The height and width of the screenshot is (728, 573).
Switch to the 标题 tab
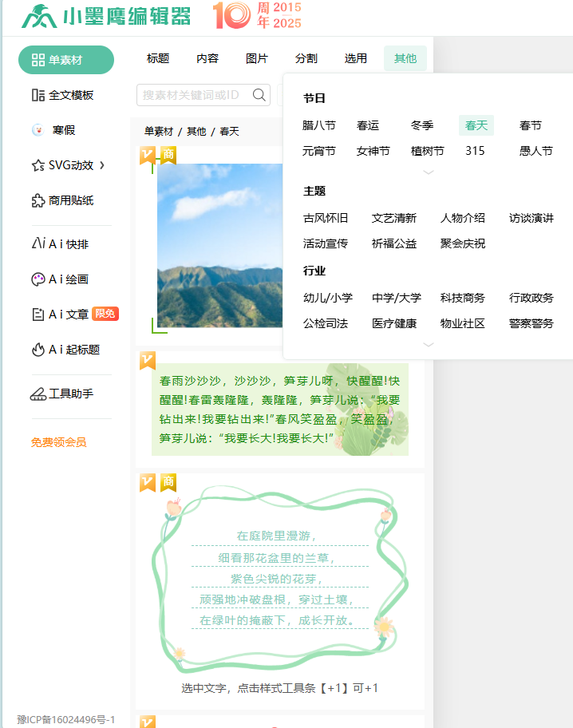tap(158, 58)
